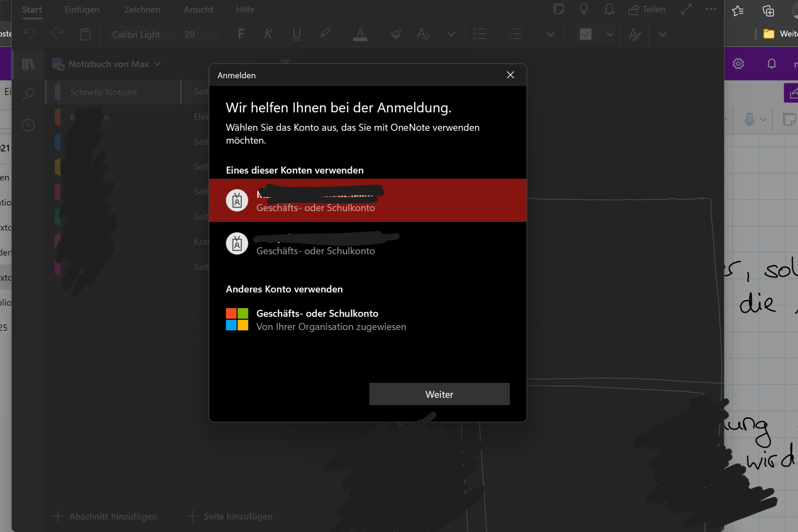
Task: Click the format painter icon
Action: point(396,34)
